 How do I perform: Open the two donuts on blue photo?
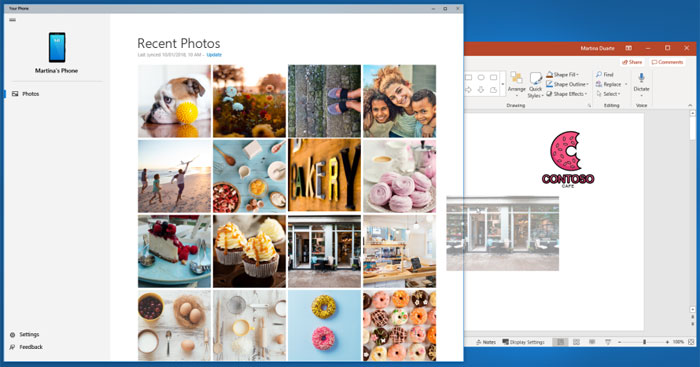point(325,325)
